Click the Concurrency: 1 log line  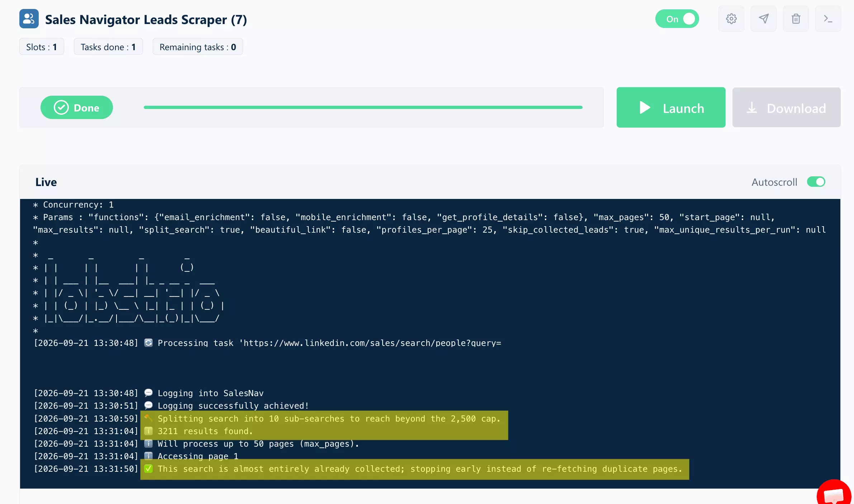coord(73,205)
